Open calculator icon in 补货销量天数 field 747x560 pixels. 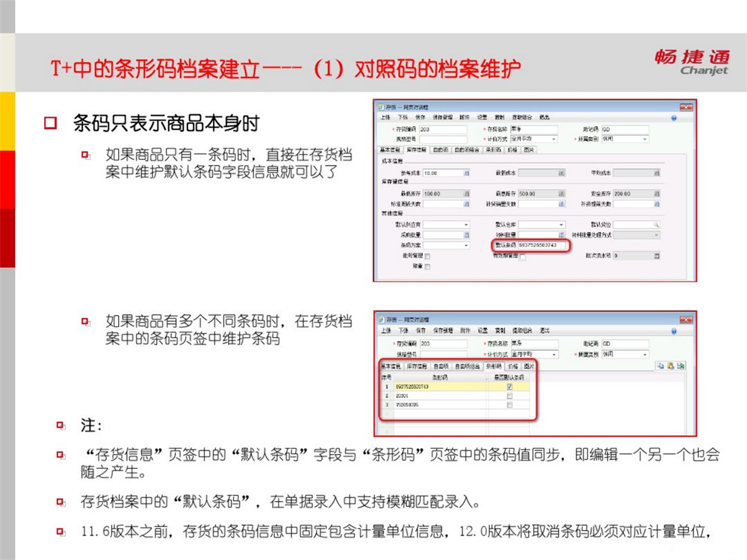[x=562, y=204]
